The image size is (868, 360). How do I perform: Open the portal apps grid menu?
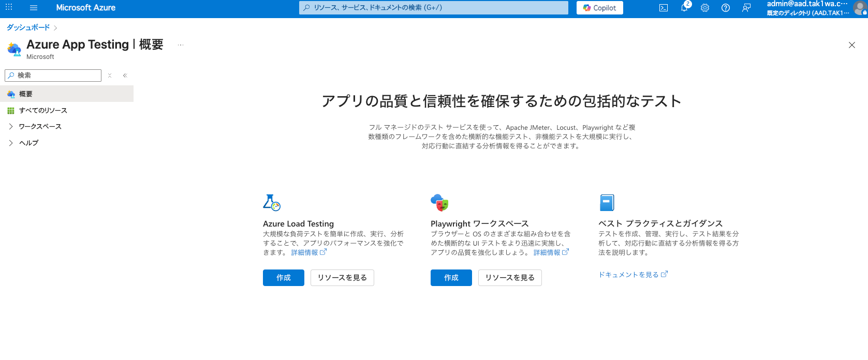click(9, 7)
